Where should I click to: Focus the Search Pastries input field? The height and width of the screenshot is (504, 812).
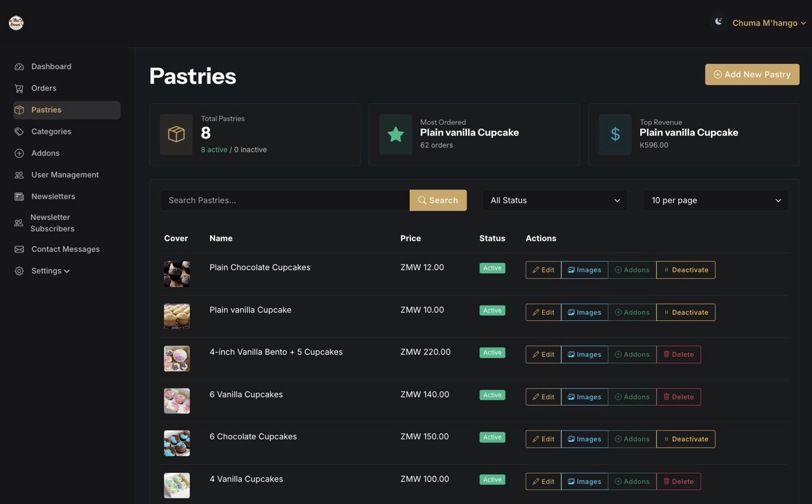pos(285,200)
